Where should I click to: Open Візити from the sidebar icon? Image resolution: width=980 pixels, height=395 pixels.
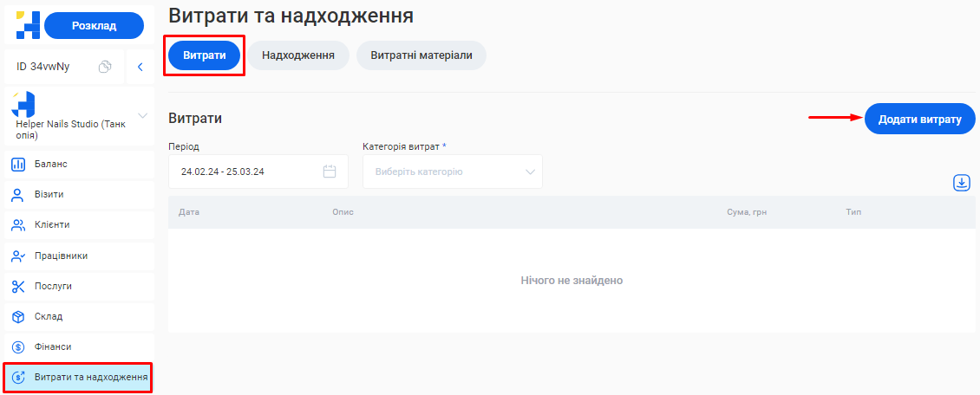pos(18,194)
